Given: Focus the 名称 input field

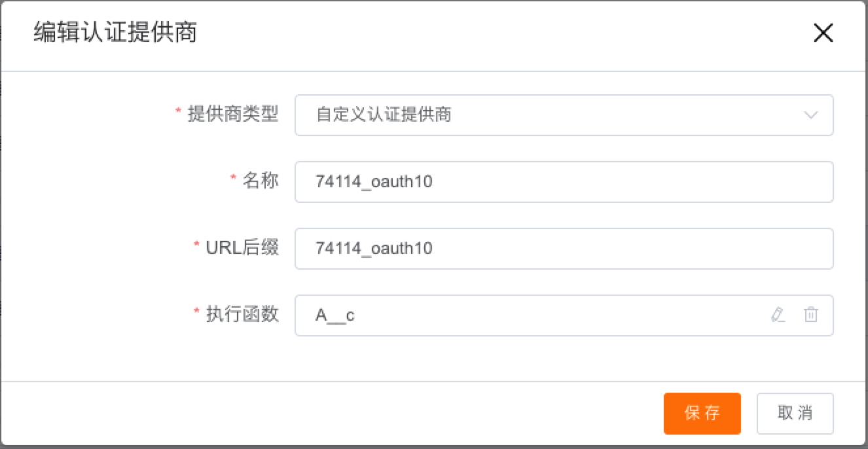Looking at the screenshot, I should coord(563,182).
